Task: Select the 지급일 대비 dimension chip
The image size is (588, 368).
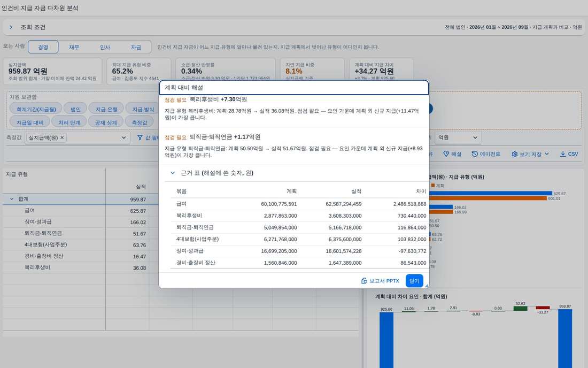Action: click(30, 122)
